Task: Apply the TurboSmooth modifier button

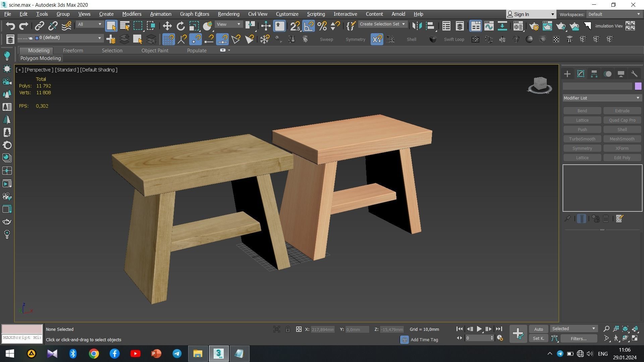Action: (x=582, y=139)
